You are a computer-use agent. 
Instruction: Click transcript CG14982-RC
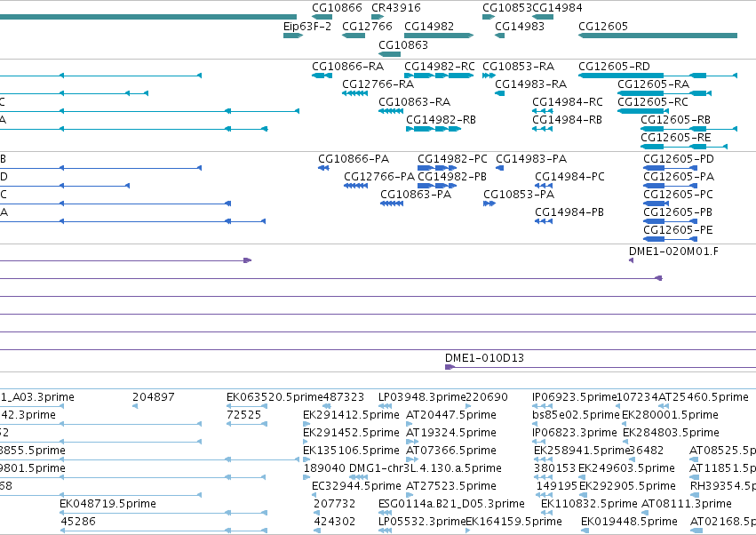[439, 67]
